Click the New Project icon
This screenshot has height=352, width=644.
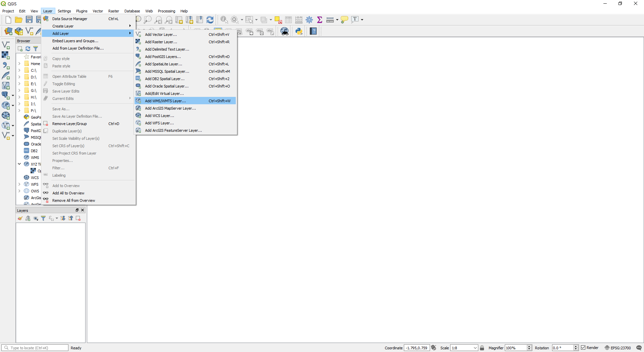8,20
